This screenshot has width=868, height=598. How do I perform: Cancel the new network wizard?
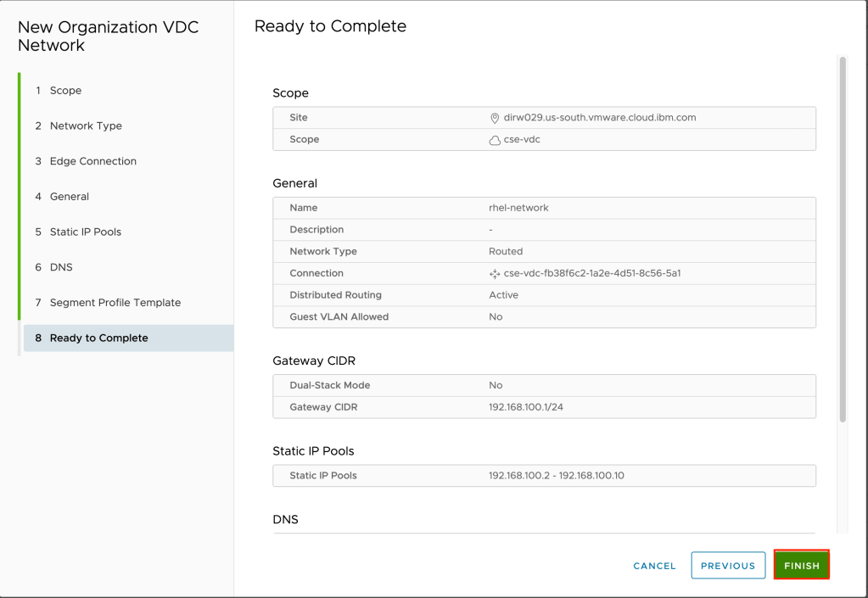pyautogui.click(x=654, y=566)
